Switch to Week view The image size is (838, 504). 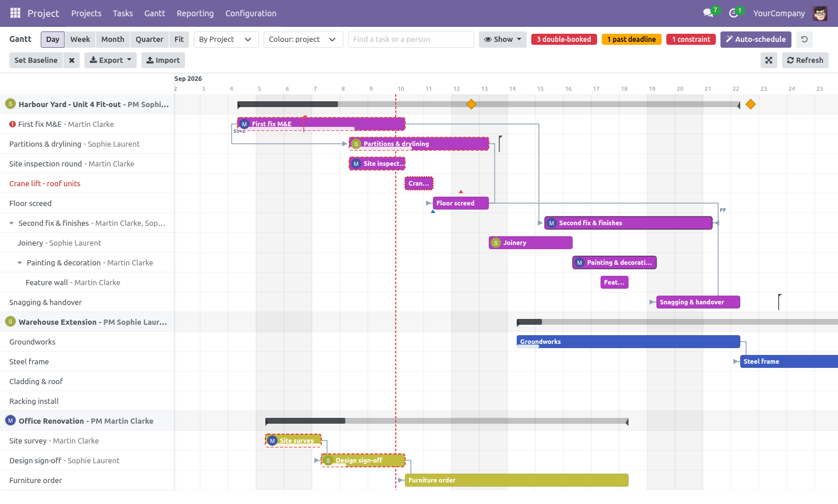[80, 40]
